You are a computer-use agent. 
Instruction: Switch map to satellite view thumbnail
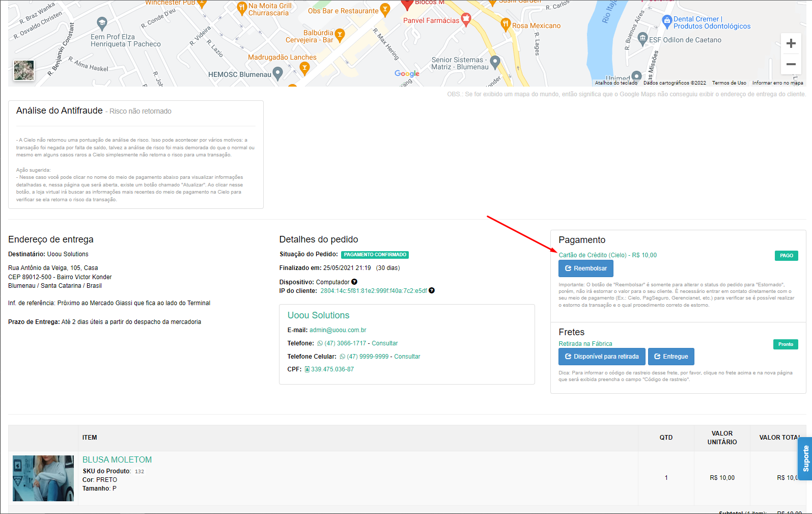(23, 70)
